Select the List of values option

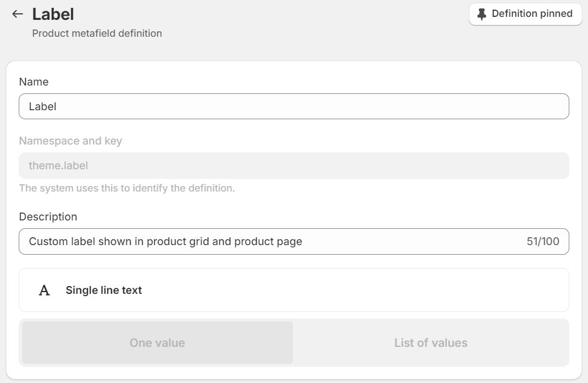point(431,343)
